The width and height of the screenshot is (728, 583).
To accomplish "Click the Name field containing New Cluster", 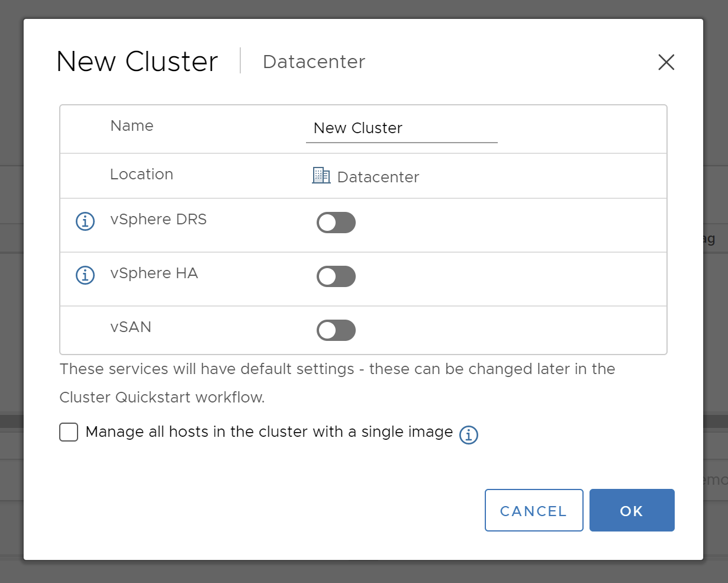I will [x=401, y=128].
